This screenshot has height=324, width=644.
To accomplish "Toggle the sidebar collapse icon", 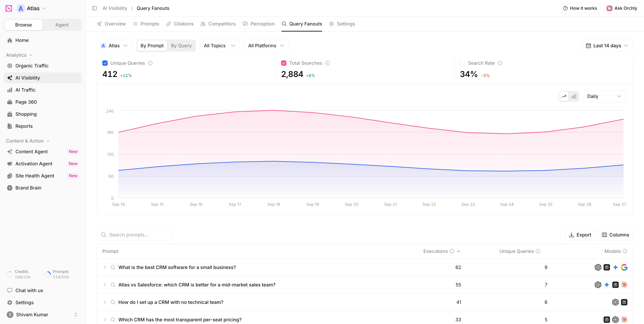I will click(94, 8).
